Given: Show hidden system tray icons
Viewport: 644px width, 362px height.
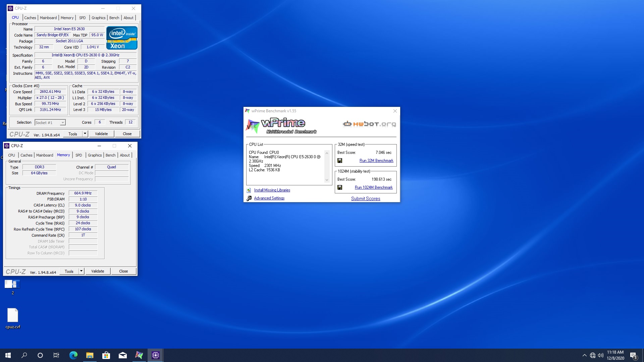Looking at the screenshot, I should point(584,355).
